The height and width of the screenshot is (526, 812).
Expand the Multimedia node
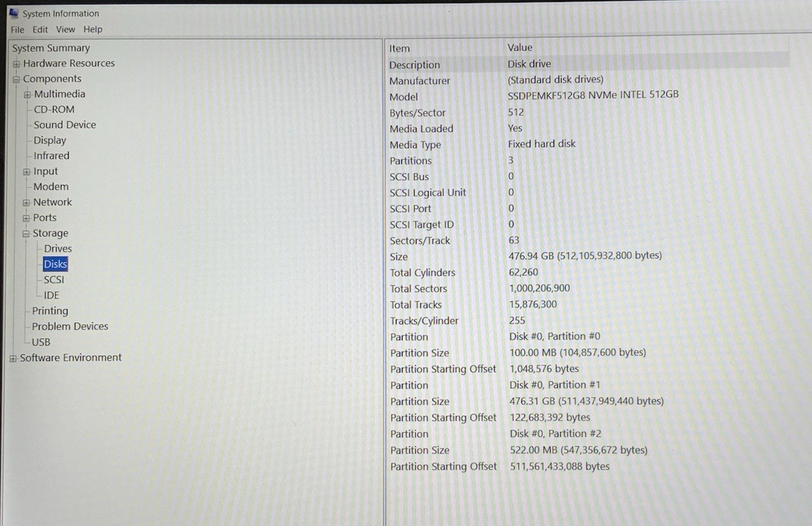pyautogui.click(x=27, y=94)
